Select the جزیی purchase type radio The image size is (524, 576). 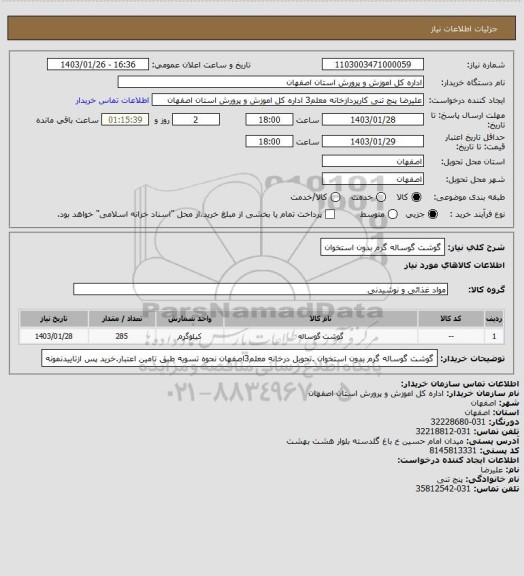tap(433, 214)
